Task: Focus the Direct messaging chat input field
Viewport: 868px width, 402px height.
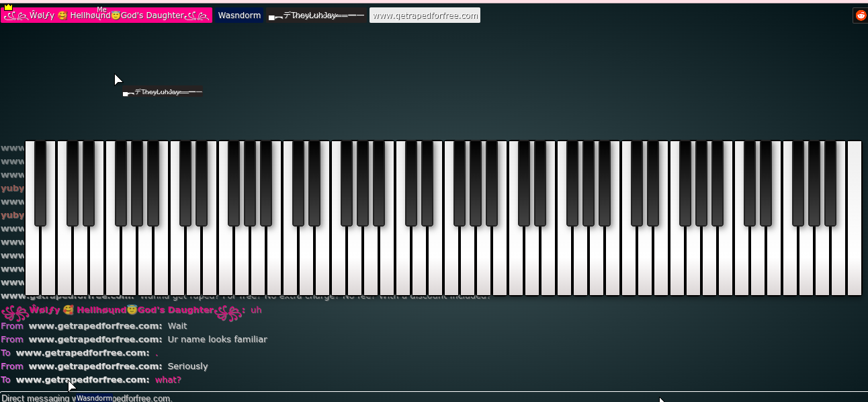Action: pos(430,397)
